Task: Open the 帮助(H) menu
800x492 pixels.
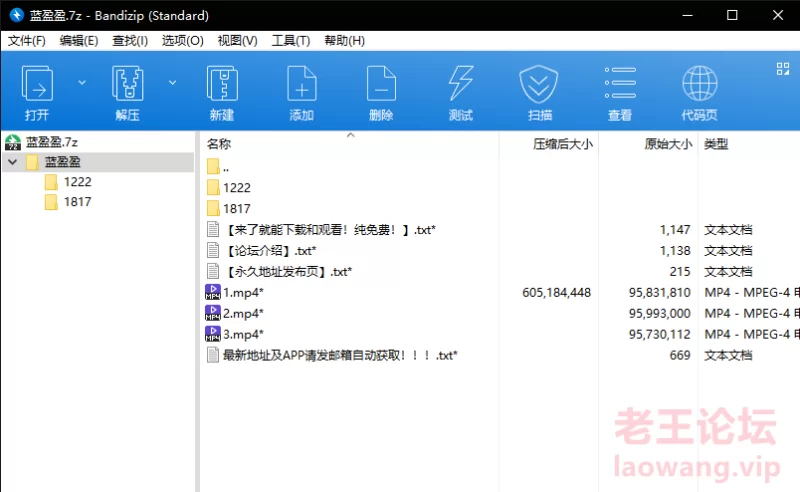Action: point(344,41)
